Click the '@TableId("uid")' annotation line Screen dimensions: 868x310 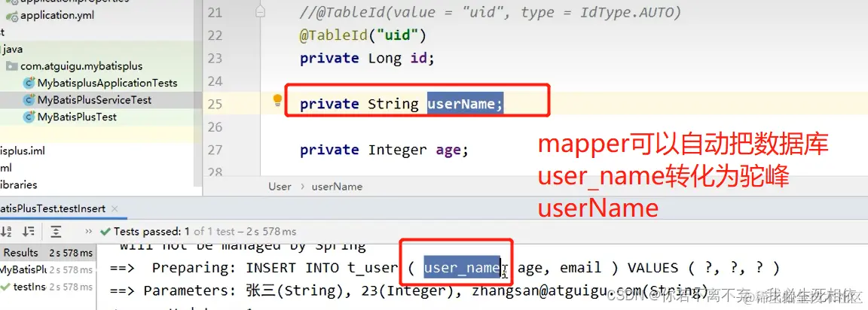[362, 35]
